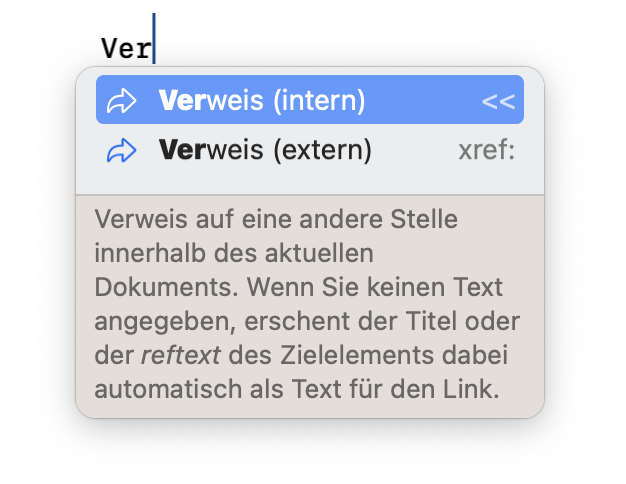Screen dimensions: 626x484
Task: Choose the Verweis (extern) completion entry
Action: (310, 150)
